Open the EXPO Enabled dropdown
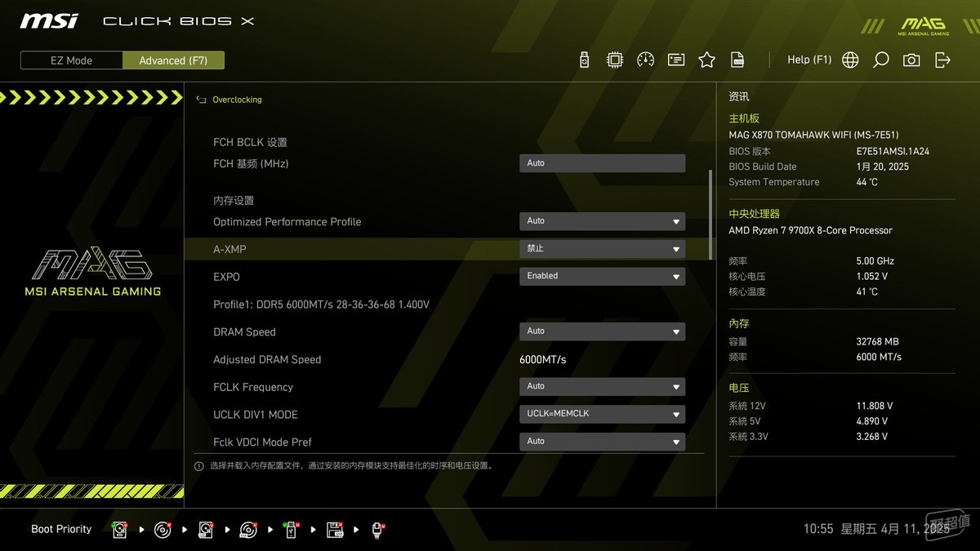This screenshot has width=980, height=551. (602, 276)
